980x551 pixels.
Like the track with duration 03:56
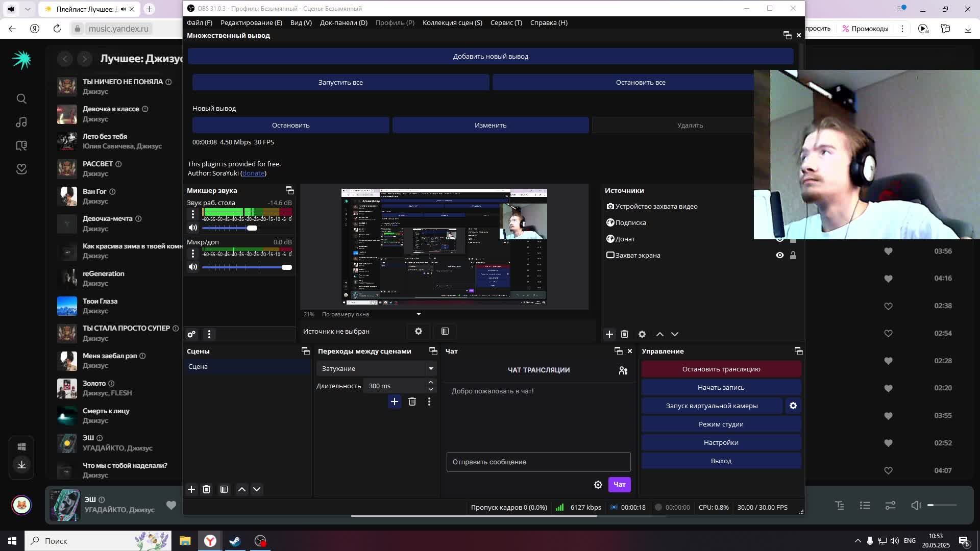coord(888,251)
